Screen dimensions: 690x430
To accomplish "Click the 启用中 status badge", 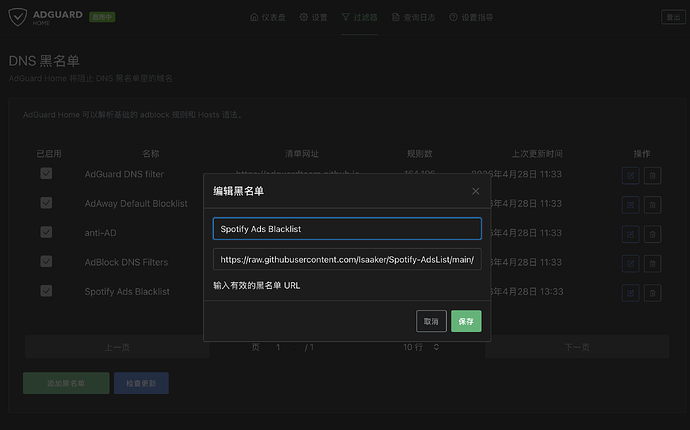I will coord(102,17).
